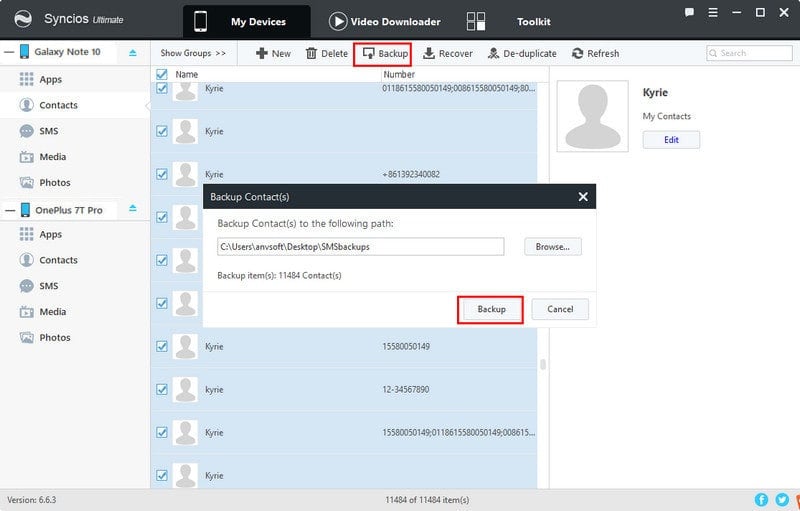Cancel the backup dialog
The height and width of the screenshot is (511, 800).
(560, 310)
